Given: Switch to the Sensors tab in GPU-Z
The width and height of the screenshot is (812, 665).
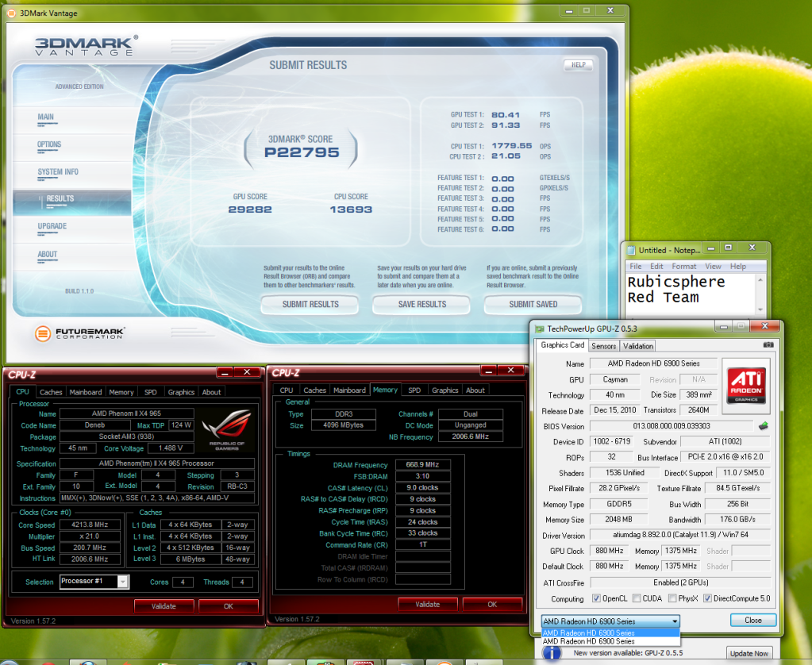Looking at the screenshot, I should click(604, 346).
